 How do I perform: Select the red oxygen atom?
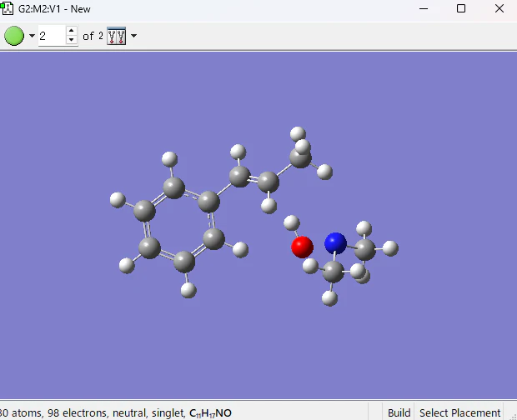(302, 247)
